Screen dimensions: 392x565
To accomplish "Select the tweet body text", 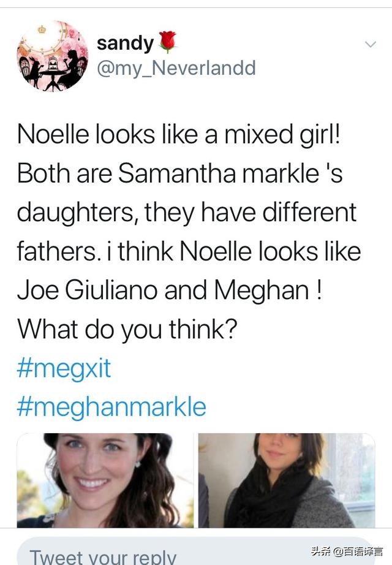I will 184,227.
